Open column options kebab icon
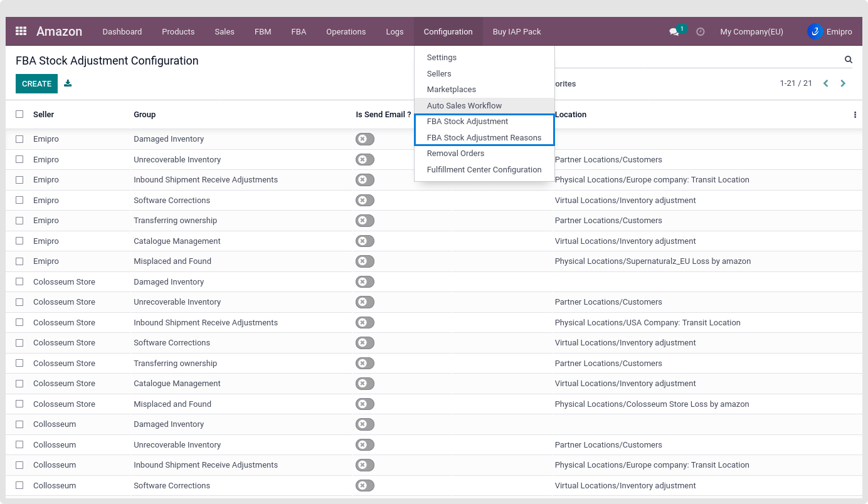Image resolution: width=868 pixels, height=504 pixels. pyautogui.click(x=855, y=115)
